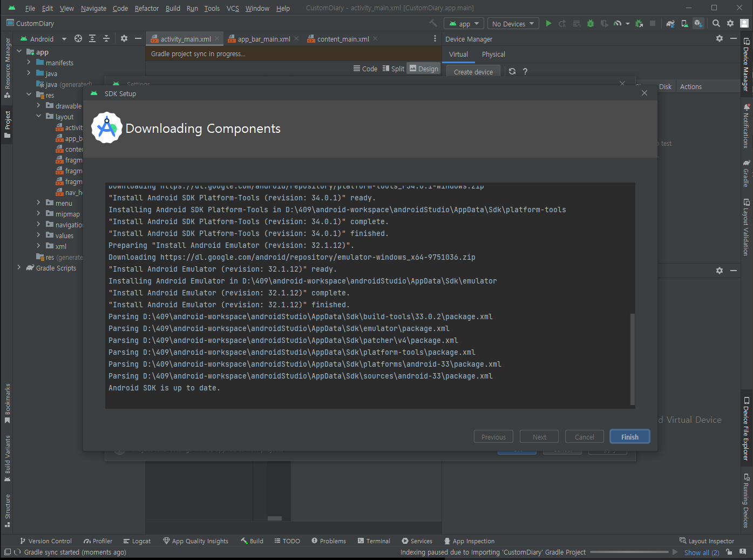Open the Profile dropdown arrow
The width and height of the screenshot is (753, 560).
click(x=628, y=23)
